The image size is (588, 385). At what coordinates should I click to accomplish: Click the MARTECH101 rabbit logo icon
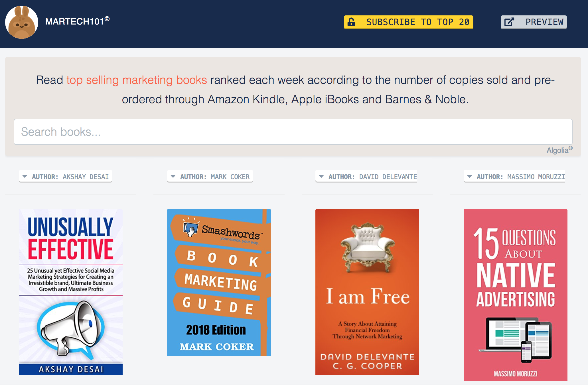22,22
